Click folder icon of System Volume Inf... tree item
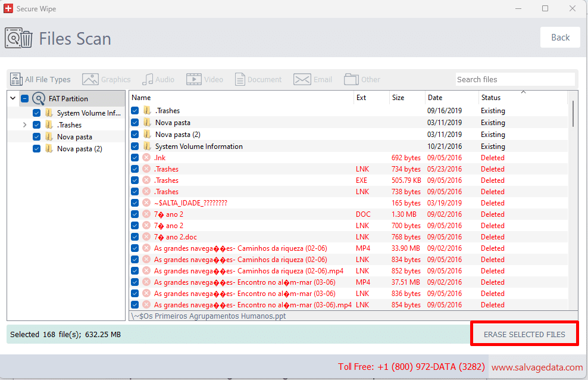The width and height of the screenshot is (588, 380). pyautogui.click(x=49, y=113)
